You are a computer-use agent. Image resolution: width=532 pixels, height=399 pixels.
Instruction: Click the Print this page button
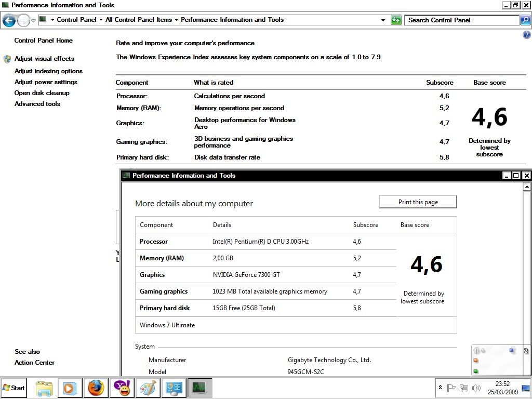point(418,202)
